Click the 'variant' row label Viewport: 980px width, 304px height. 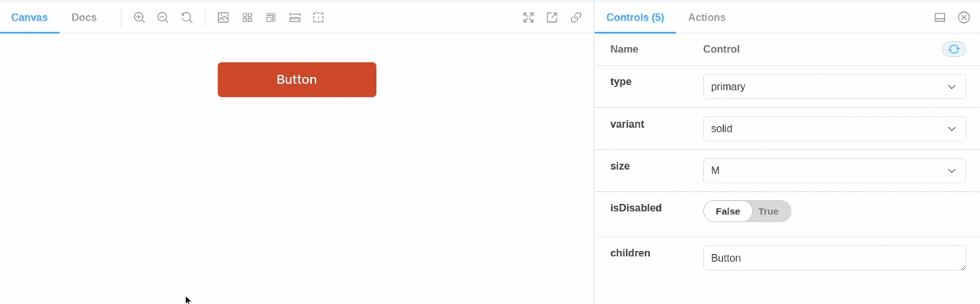click(627, 124)
